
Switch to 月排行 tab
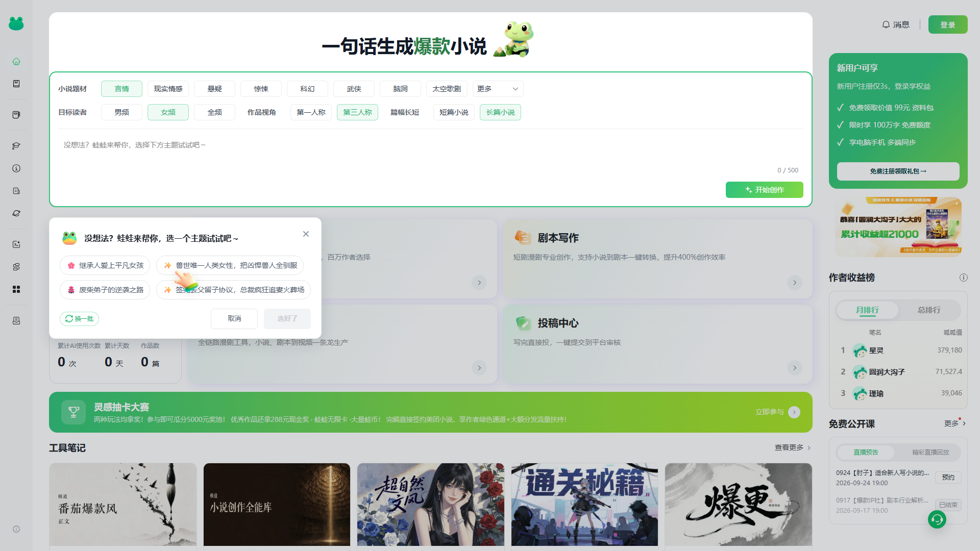click(x=867, y=310)
